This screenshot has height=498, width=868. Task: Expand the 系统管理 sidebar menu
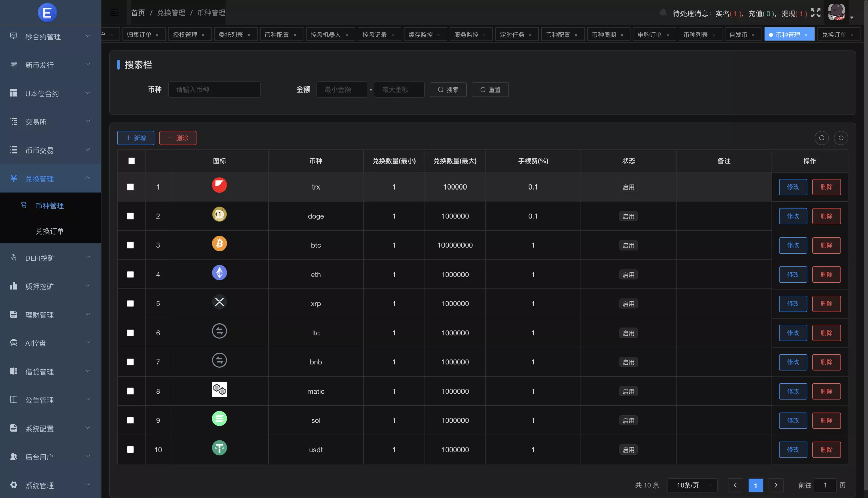click(x=39, y=485)
